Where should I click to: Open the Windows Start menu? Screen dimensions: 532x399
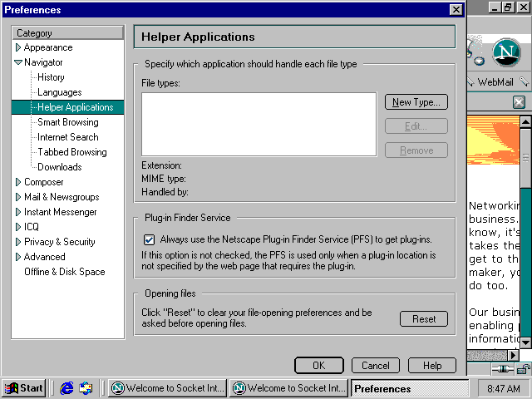[x=24, y=388]
